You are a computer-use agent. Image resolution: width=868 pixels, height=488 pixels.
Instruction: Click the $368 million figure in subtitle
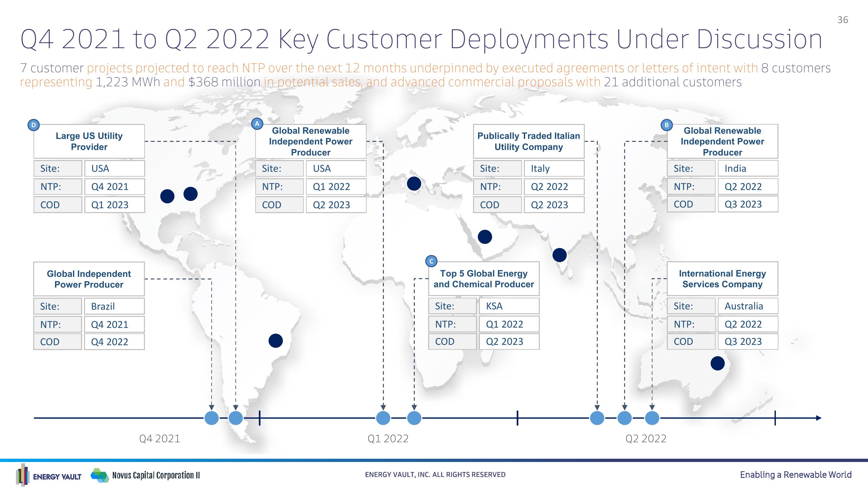(x=224, y=82)
